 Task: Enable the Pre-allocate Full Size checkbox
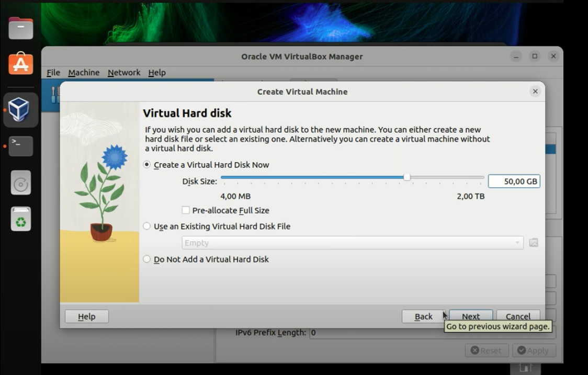pyautogui.click(x=186, y=210)
